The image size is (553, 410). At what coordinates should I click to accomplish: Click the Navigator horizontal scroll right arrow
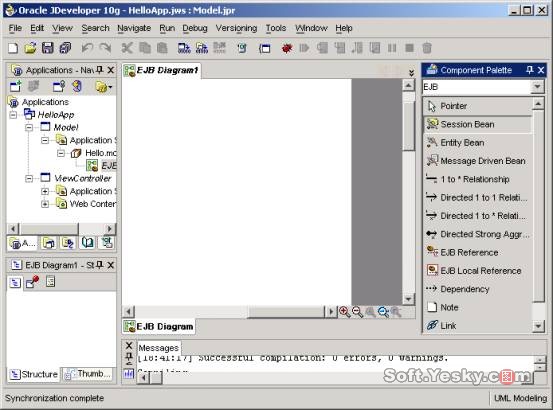click(x=109, y=229)
